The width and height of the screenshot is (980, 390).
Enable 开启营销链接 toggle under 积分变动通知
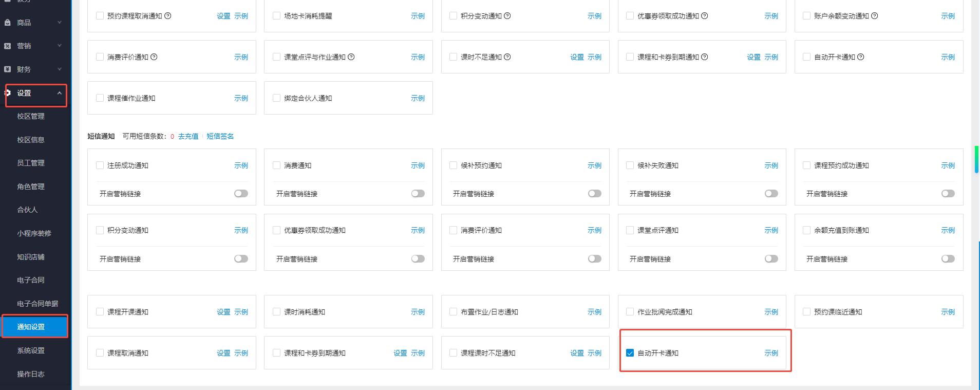pyautogui.click(x=241, y=259)
